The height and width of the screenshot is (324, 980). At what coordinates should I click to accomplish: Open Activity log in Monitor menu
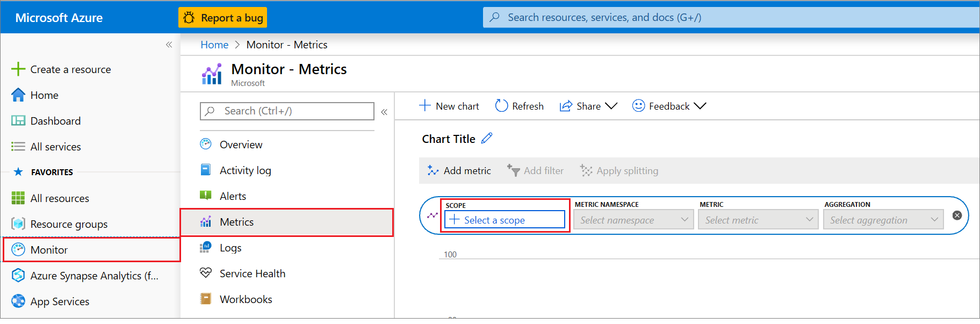[245, 170]
